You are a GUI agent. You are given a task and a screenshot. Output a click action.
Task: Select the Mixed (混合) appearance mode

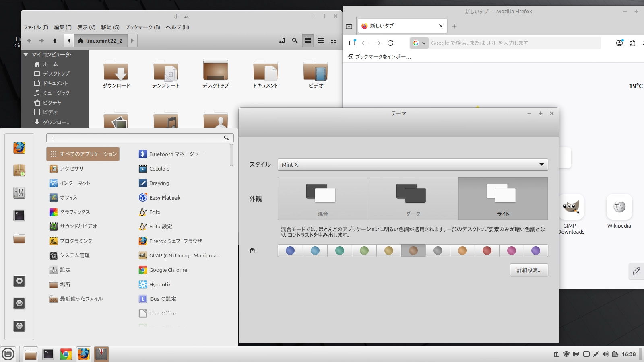pyautogui.click(x=323, y=198)
